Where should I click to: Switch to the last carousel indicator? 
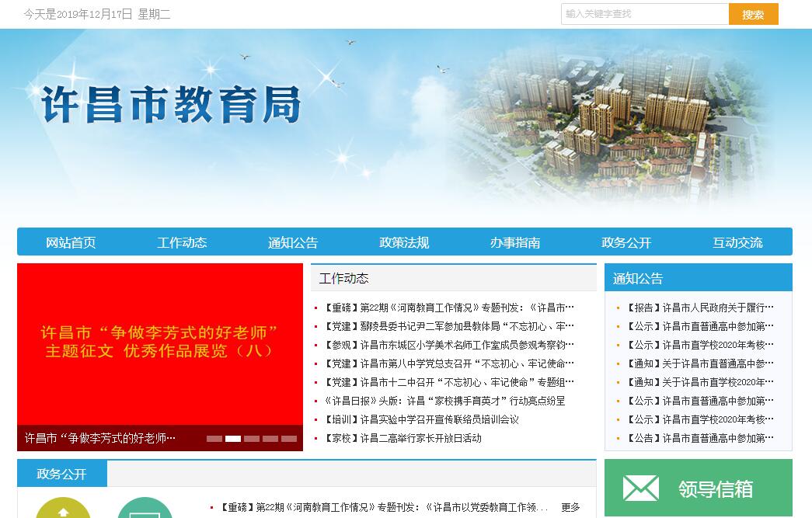[x=289, y=439]
